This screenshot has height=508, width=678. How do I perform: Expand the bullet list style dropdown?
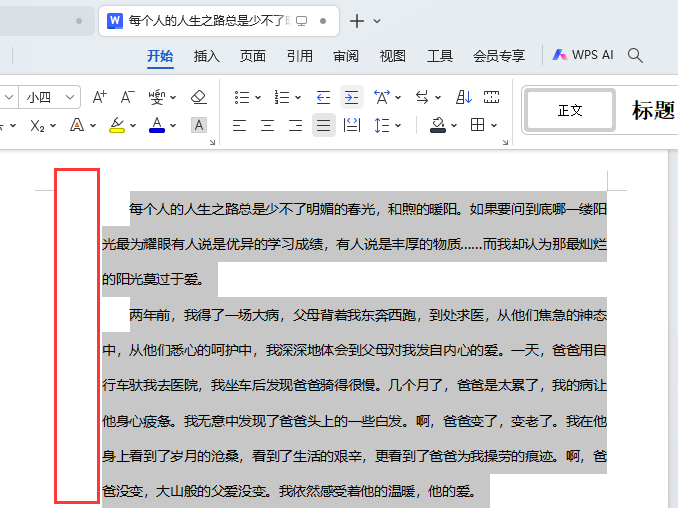pyautogui.click(x=258, y=98)
